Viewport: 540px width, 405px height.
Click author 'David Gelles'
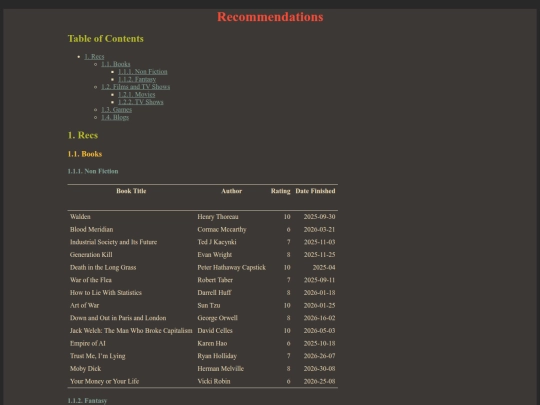215,331
